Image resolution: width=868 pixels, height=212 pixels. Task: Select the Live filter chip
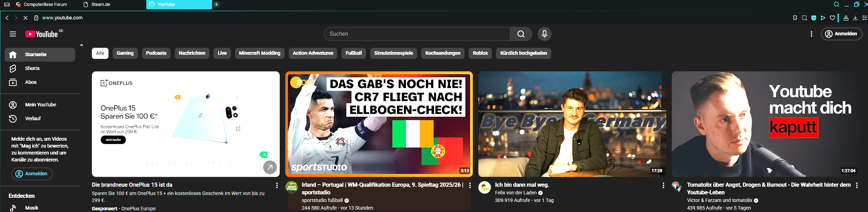(222, 53)
